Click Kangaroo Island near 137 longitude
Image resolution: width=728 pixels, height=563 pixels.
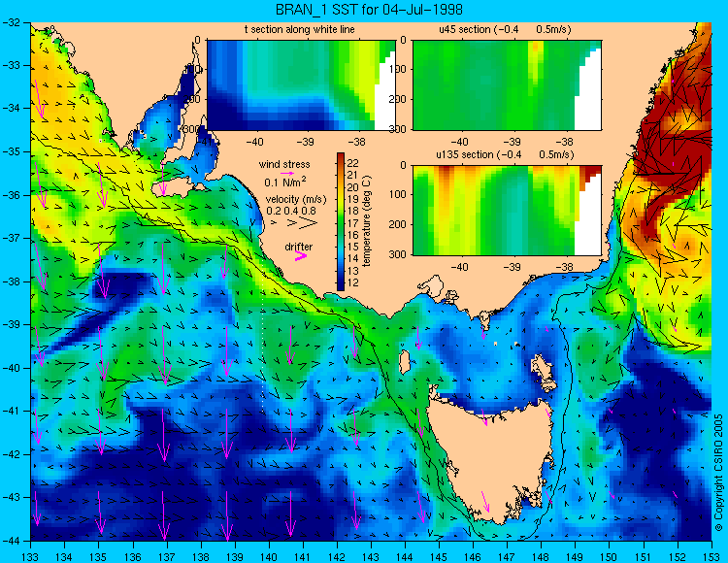tap(176, 187)
